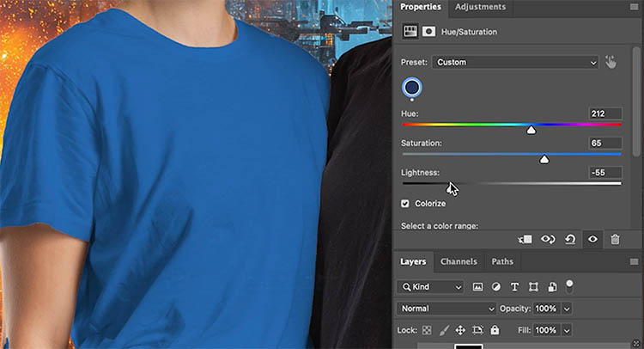Filter for type layers
644x349 pixels.
(x=514, y=287)
